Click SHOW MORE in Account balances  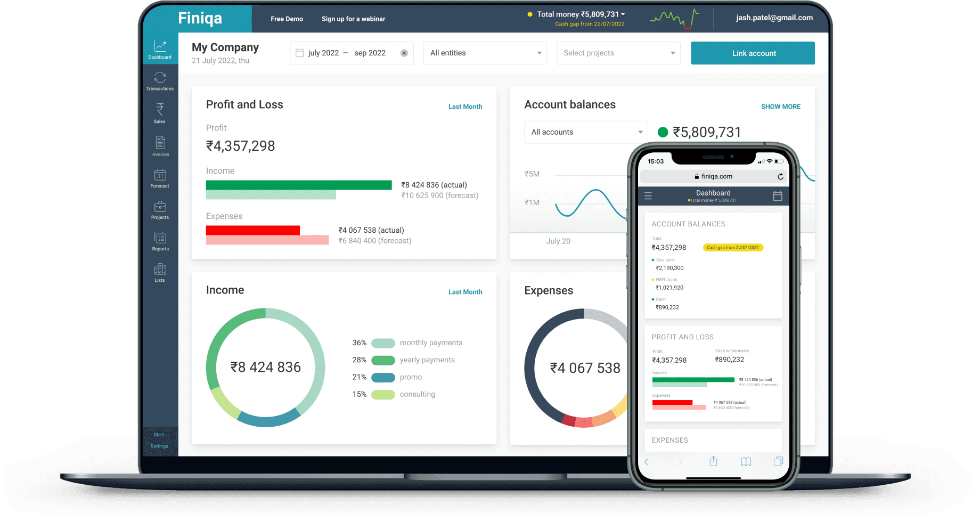(x=780, y=107)
